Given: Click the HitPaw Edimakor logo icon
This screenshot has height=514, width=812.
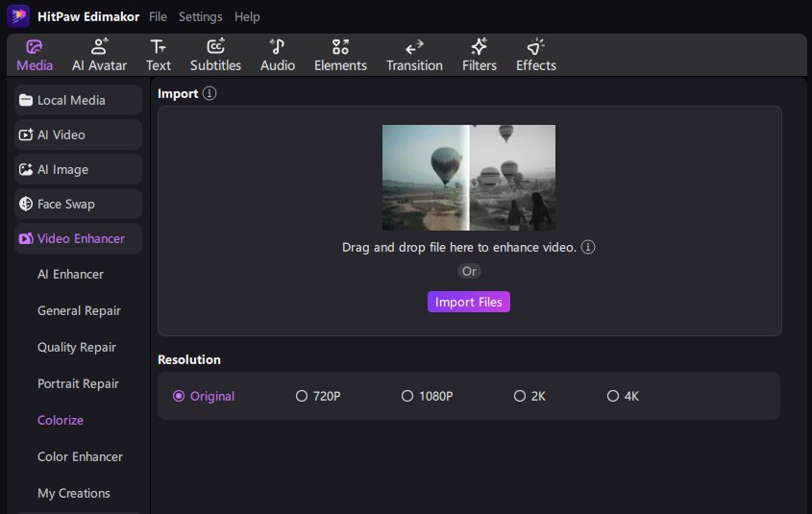Looking at the screenshot, I should (18, 15).
